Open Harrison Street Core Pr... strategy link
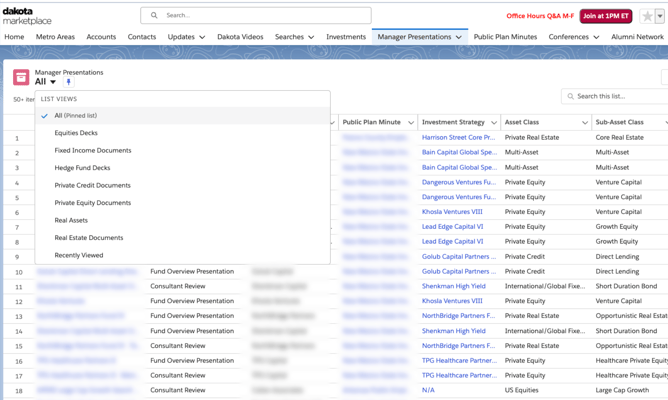Viewport: 668px width, 400px height. [x=458, y=138]
